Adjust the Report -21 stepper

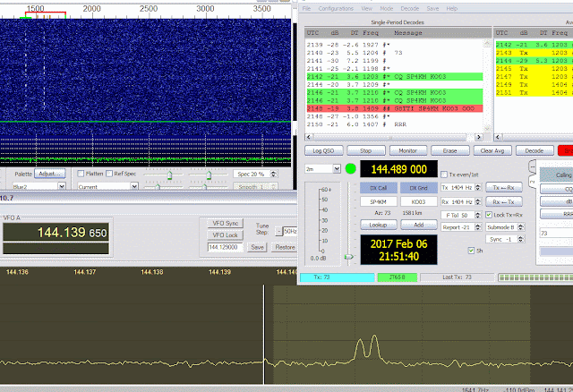coord(478,227)
